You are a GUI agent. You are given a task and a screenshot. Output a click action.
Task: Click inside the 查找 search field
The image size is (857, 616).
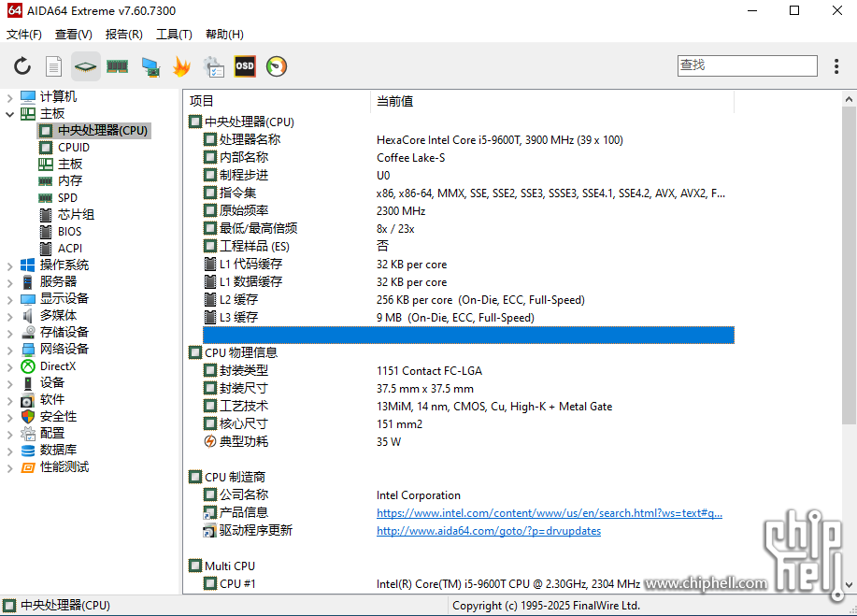coord(747,65)
